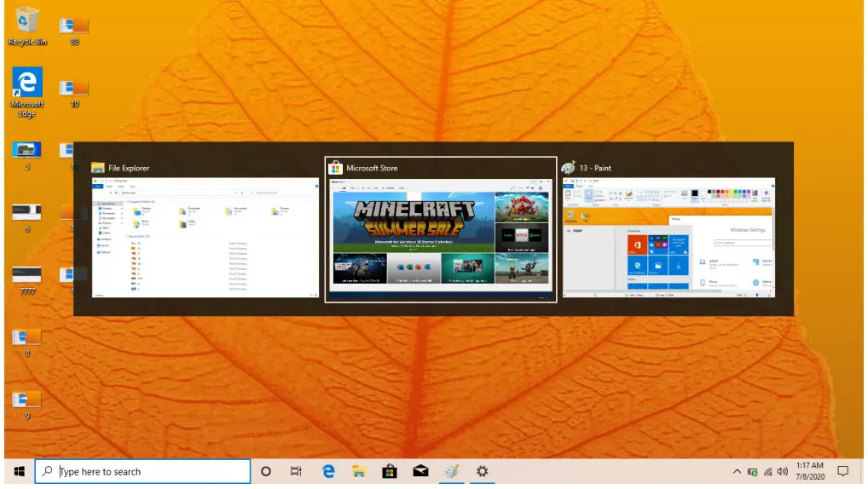Image resolution: width=868 pixels, height=489 pixels.
Task: Switch to the 13 - Paint window thumbnail
Action: [668, 238]
